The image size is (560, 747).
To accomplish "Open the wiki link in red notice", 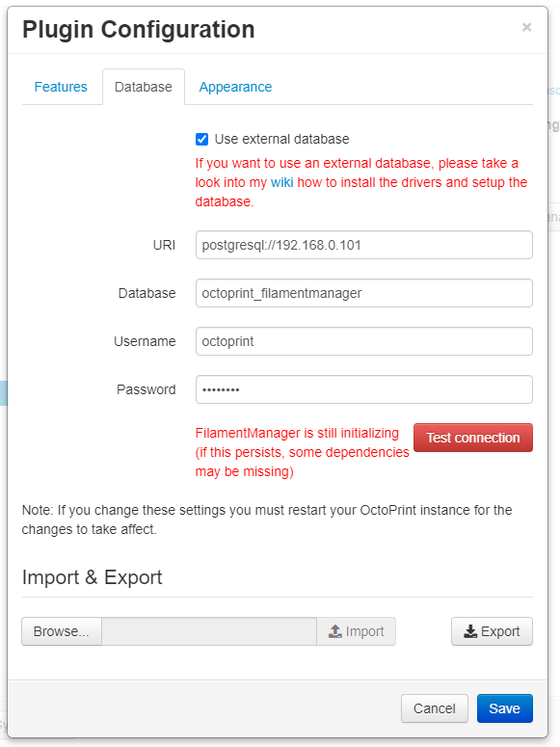I will click(281, 182).
